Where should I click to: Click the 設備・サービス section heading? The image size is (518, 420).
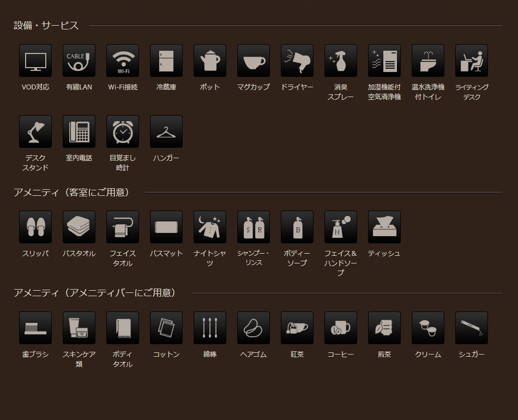click(x=46, y=26)
